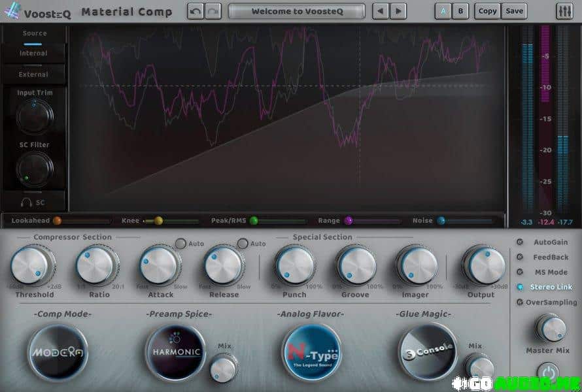Click the -17.7 meter readout
This screenshot has width=582, height=392.
pos(565,223)
